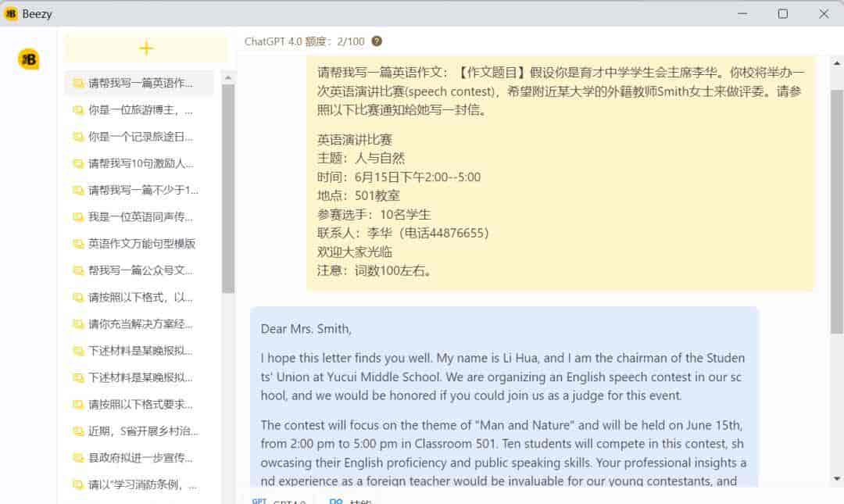Image resolution: width=844 pixels, height=504 pixels.
Task: Click the GPT icon on the GPT4.0 tab
Action: (259, 501)
